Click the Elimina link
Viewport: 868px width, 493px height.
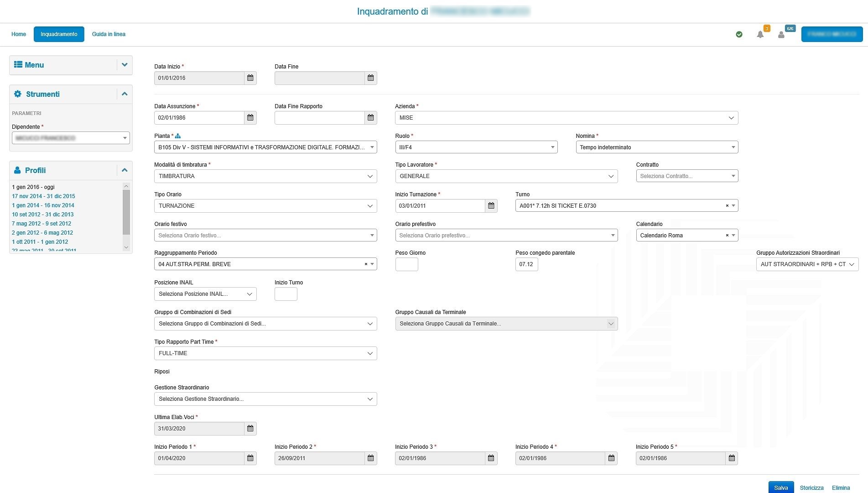tap(841, 488)
